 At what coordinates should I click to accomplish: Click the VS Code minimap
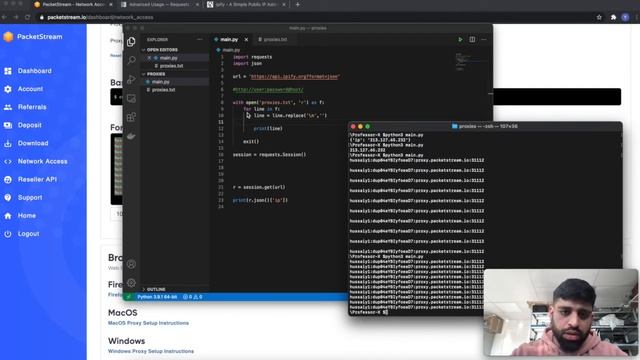click(x=470, y=62)
